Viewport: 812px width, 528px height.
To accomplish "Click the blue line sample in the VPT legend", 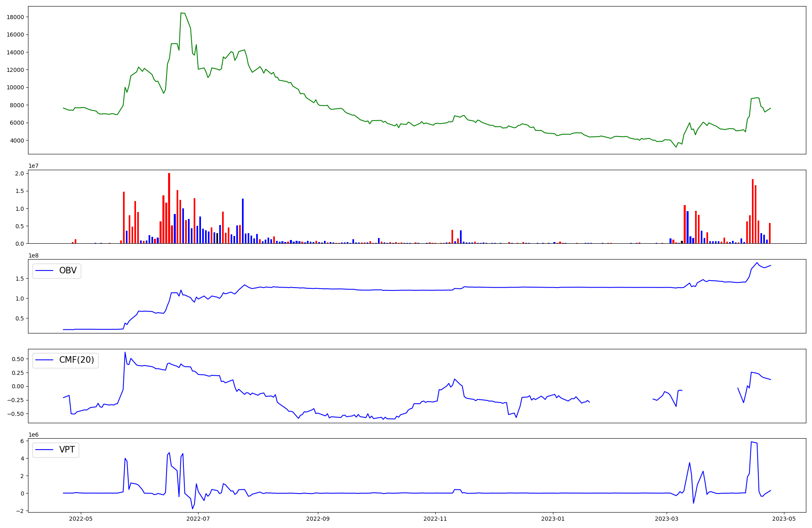I will tap(45, 450).
